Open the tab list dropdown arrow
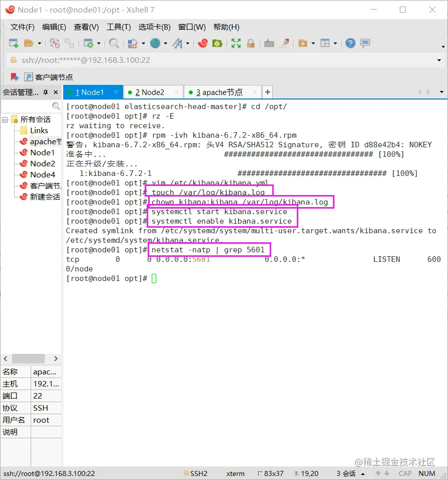Viewport: 448px width, 480px height. (441, 92)
